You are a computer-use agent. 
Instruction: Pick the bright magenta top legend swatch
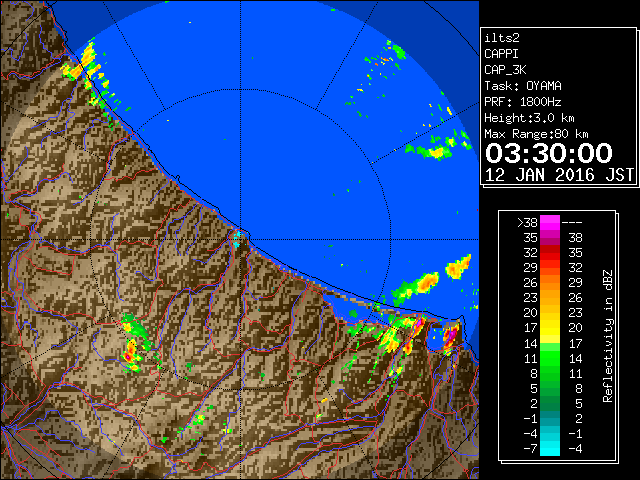(x=550, y=223)
